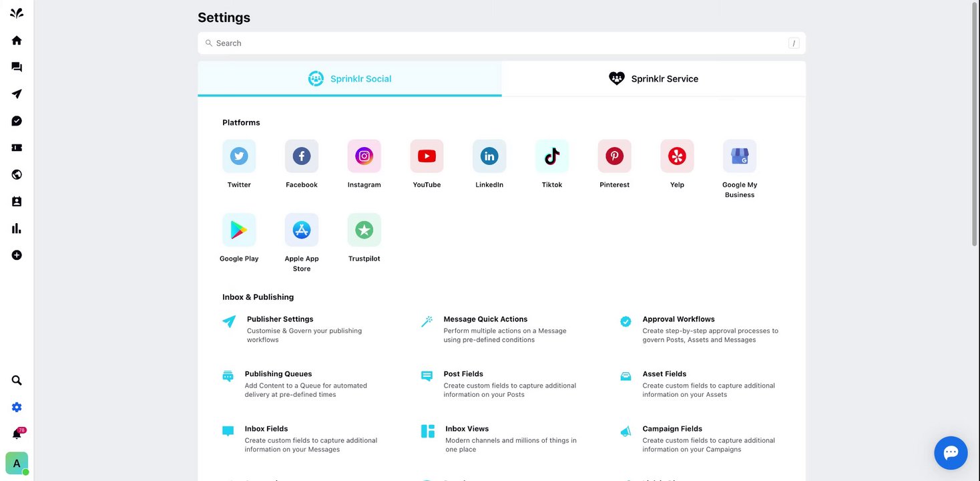980x481 pixels.
Task: Select the Google Play platform icon
Action: (239, 230)
